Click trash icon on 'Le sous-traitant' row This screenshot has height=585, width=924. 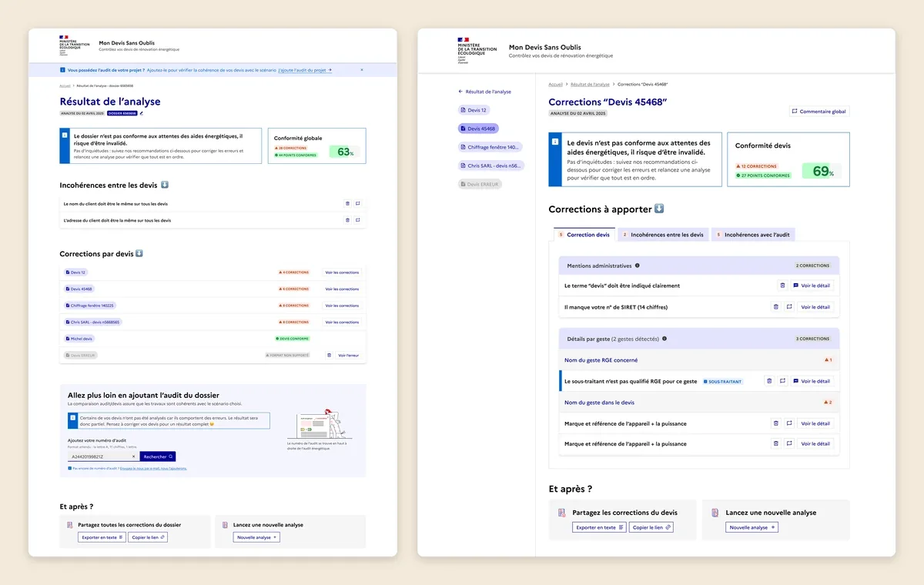(x=768, y=381)
